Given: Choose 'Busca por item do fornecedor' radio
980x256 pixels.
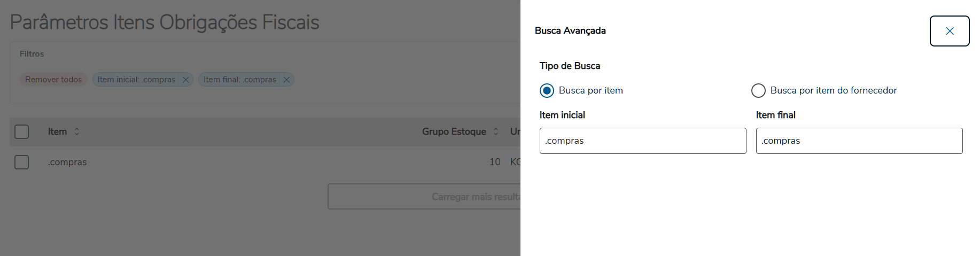Looking at the screenshot, I should (758, 91).
